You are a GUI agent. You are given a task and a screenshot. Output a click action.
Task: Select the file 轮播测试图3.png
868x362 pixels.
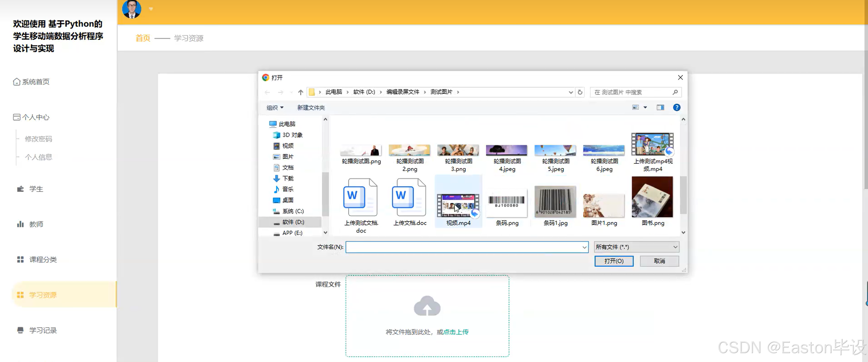(x=458, y=158)
